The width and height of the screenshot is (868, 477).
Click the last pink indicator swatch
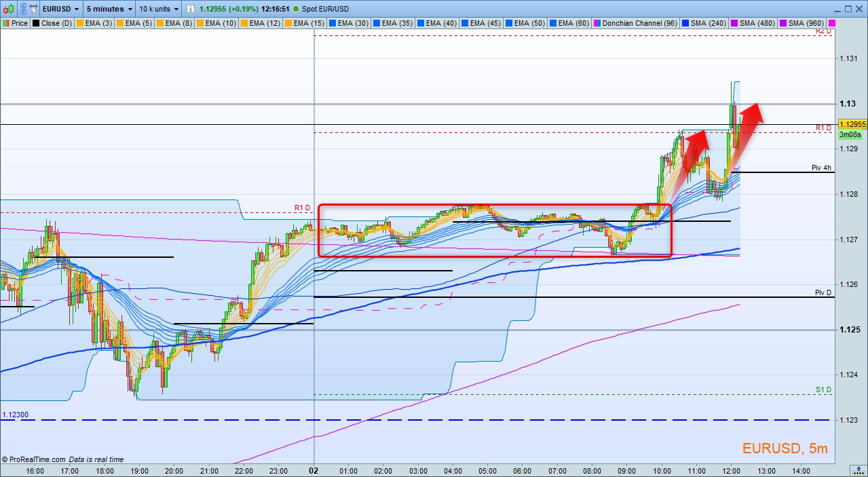[832, 23]
